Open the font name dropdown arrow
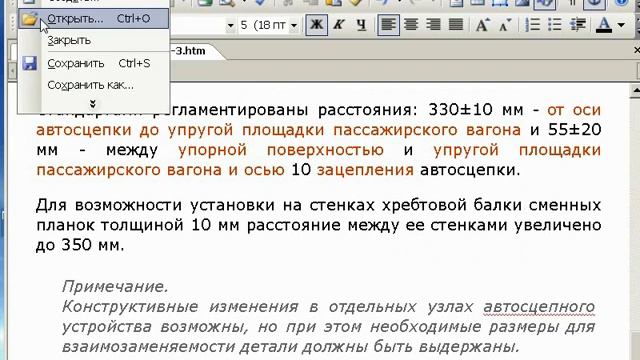 230,26
